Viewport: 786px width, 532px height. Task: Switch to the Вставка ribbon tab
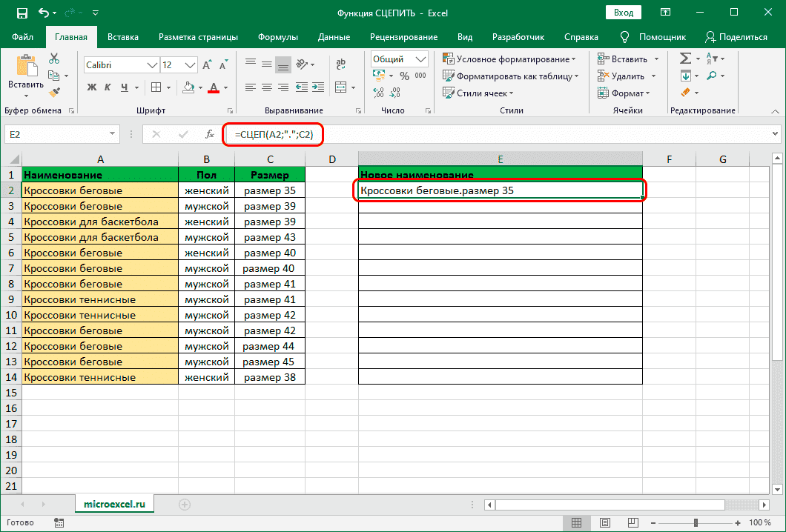point(123,36)
